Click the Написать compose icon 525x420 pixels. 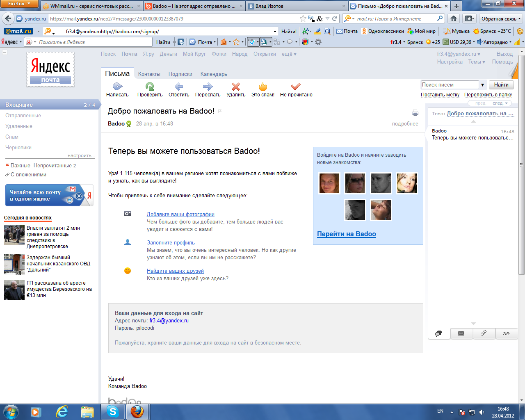[117, 86]
